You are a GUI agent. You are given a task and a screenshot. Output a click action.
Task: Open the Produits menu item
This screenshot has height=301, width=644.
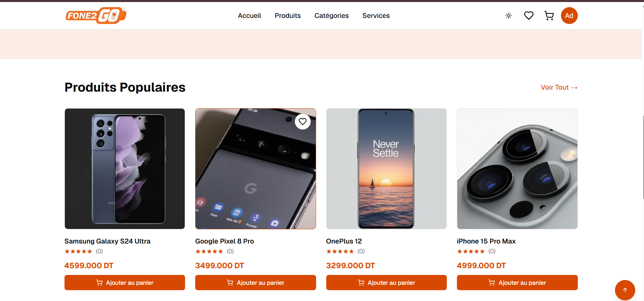pyautogui.click(x=288, y=16)
